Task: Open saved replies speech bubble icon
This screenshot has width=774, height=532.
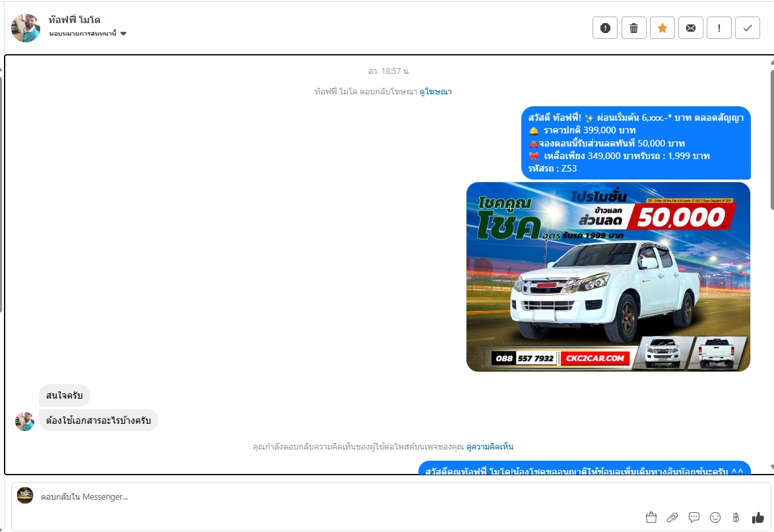Action: tap(694, 517)
